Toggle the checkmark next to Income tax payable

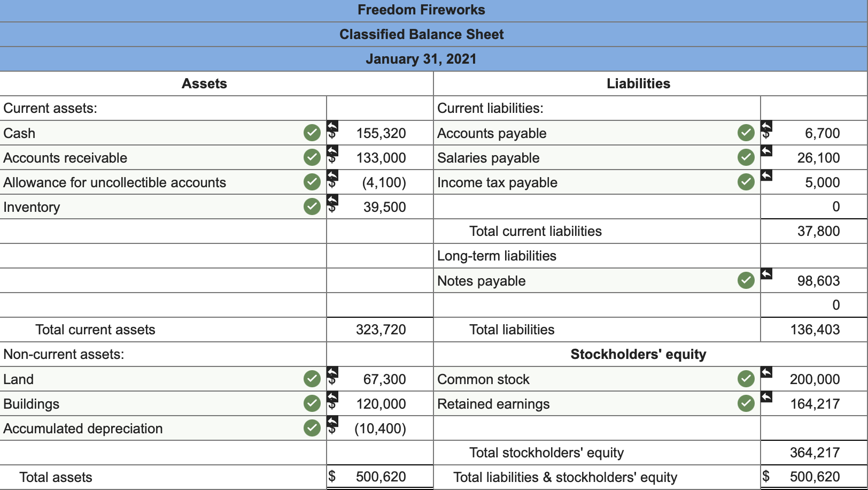pos(746,182)
